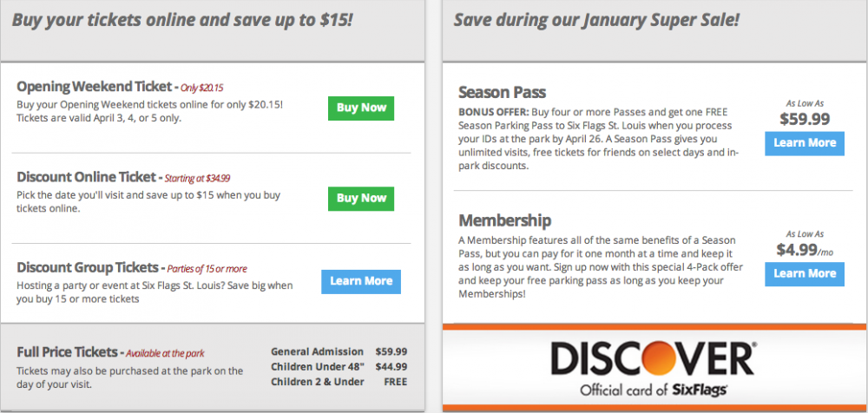
Task: Click the General Admission price row
Action: point(339,351)
